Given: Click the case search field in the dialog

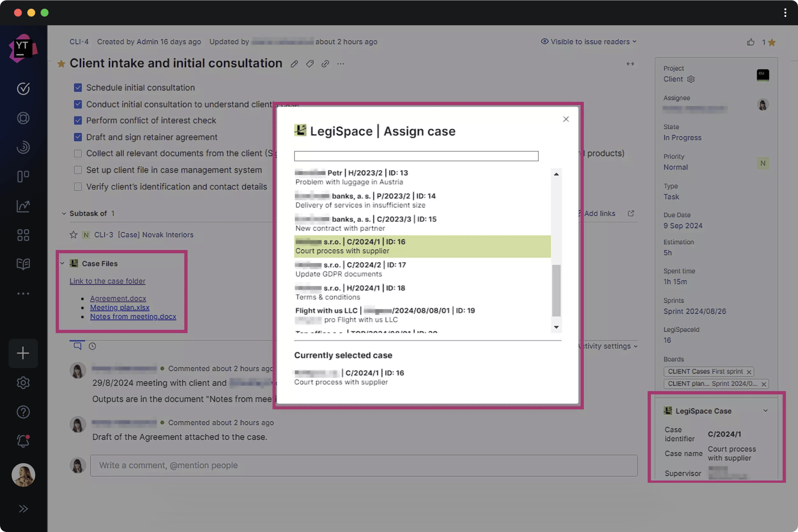Looking at the screenshot, I should coord(416,156).
